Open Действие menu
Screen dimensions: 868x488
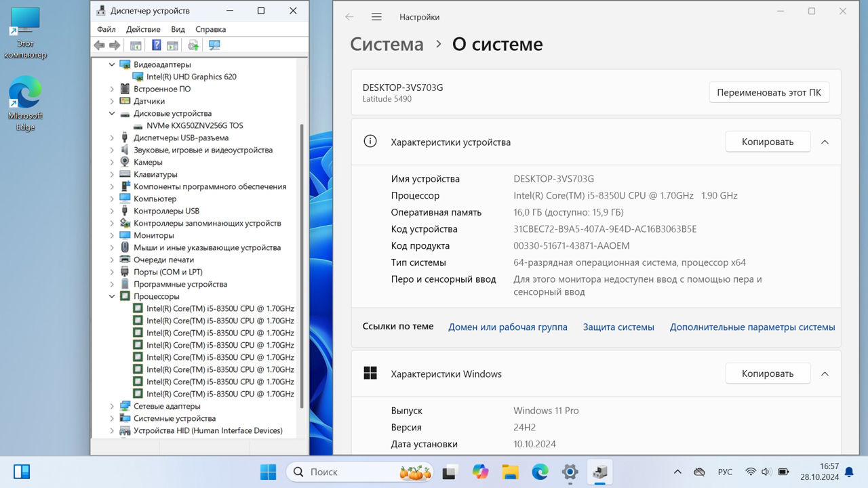(x=143, y=29)
